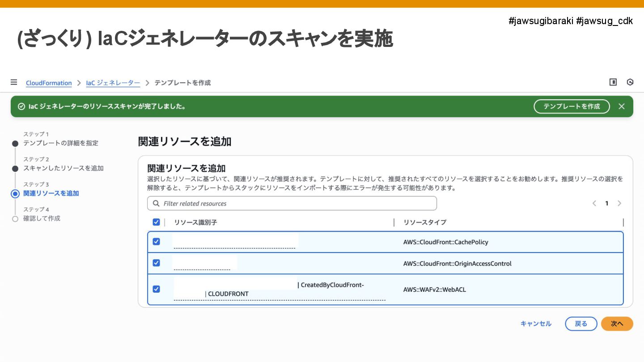644x362 pixels.
Task: Click the CreatedByCloudFront- identifier text
Action: (x=332, y=285)
